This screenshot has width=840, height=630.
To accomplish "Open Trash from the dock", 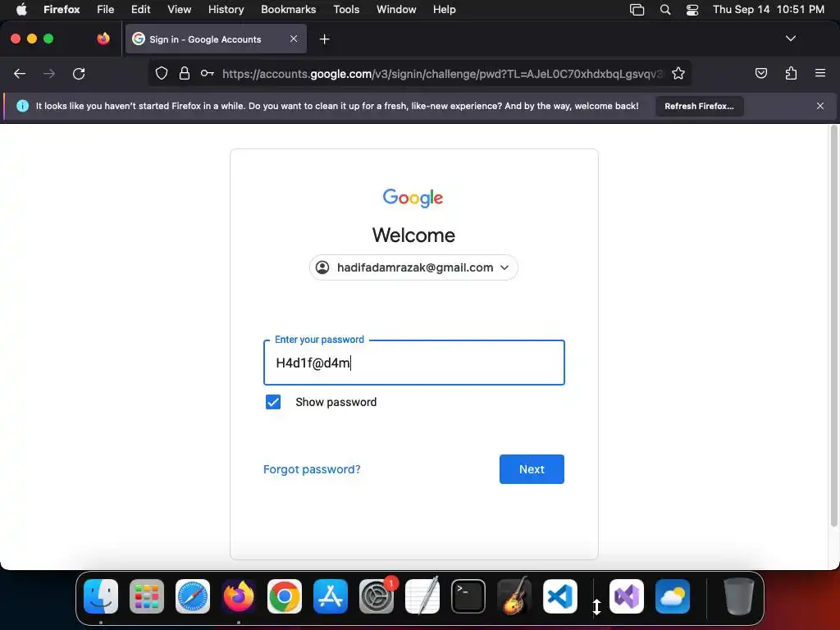I will [739, 596].
